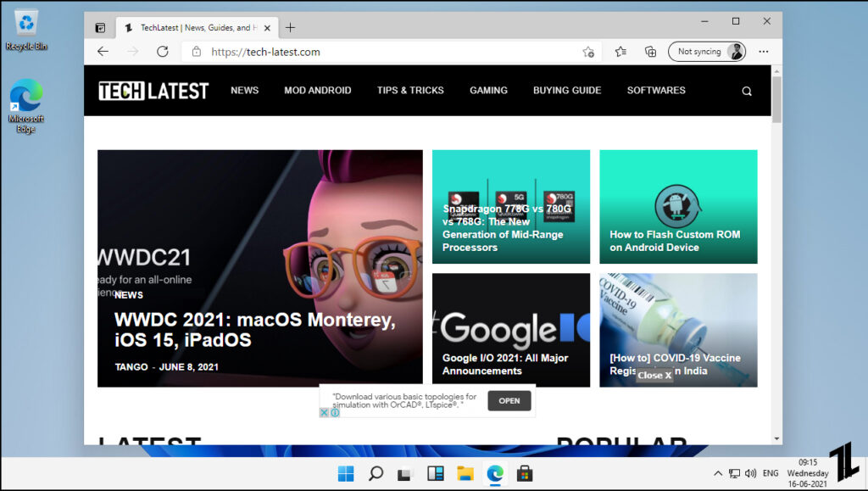The width and height of the screenshot is (868, 491).
Task: Open Google I/O 2021 announcements article
Action: (x=505, y=365)
